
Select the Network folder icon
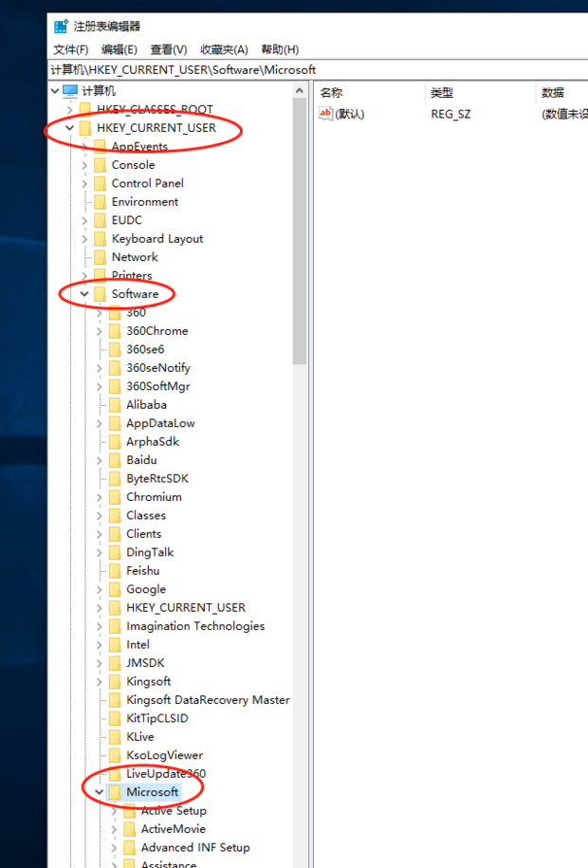[x=101, y=257]
